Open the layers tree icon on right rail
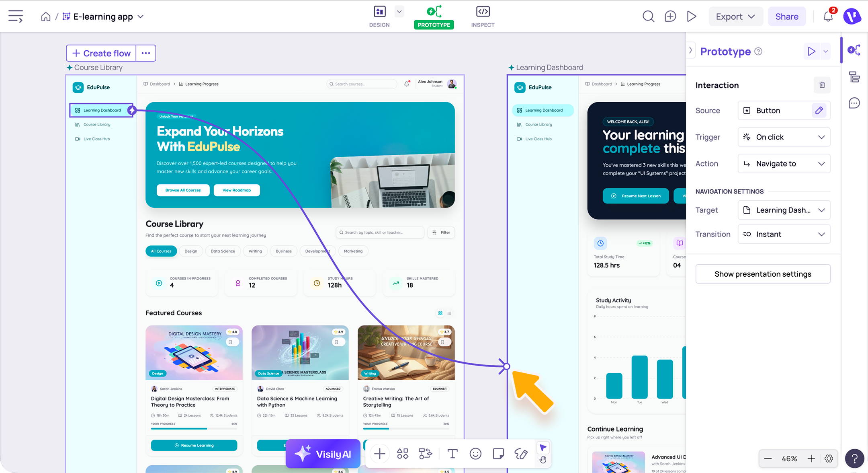Screen dimensions: 868x473 click(854, 76)
